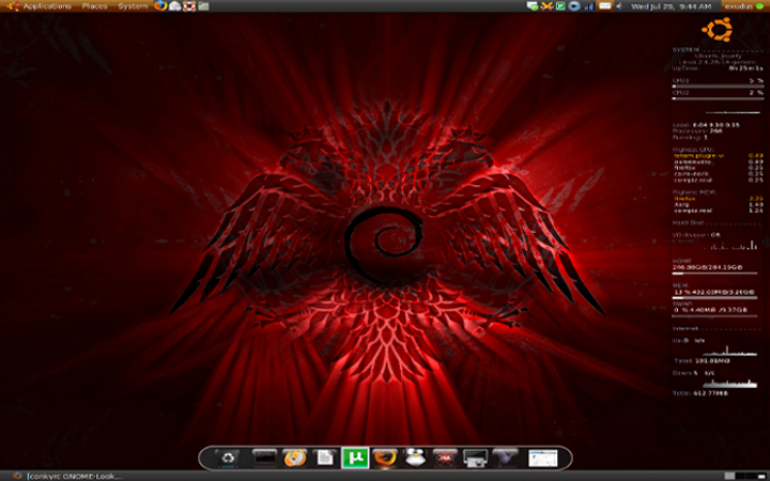Image resolution: width=770 pixels, height=481 pixels.
Task: Open the trash recycle icon in dock
Action: pyautogui.click(x=228, y=458)
